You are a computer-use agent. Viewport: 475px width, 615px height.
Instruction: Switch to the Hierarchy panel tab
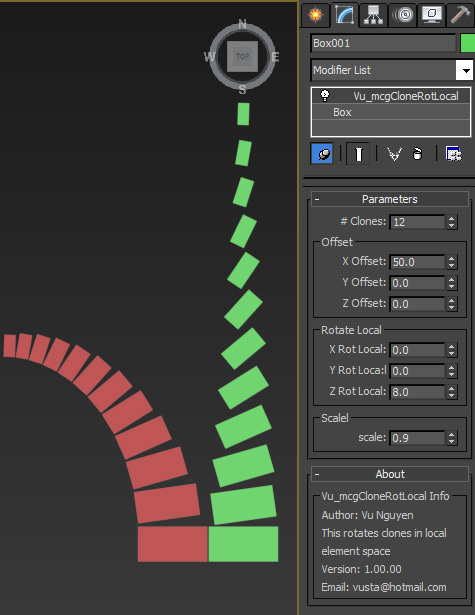coord(373,15)
